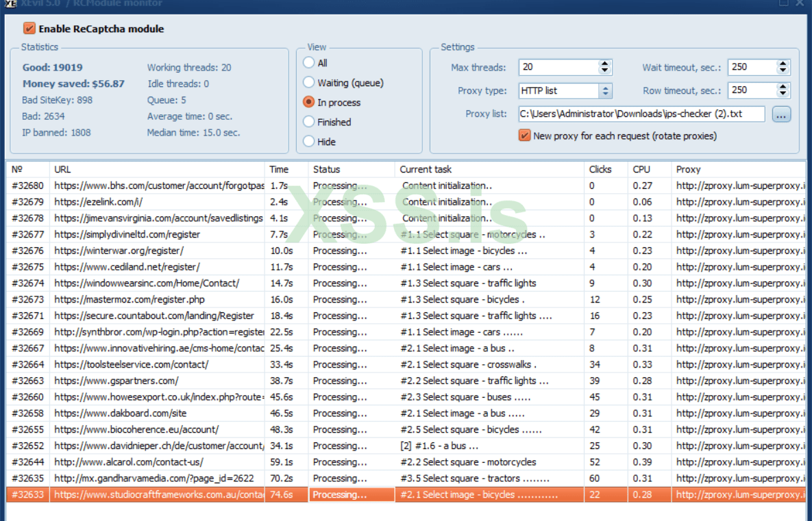The image size is (812, 521).
Task: Click the XEvil app icon in title bar
Action: [10, 3]
